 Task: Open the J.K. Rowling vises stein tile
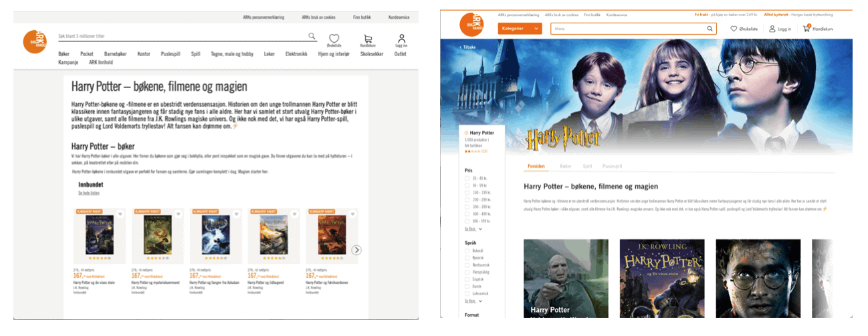coord(662,278)
